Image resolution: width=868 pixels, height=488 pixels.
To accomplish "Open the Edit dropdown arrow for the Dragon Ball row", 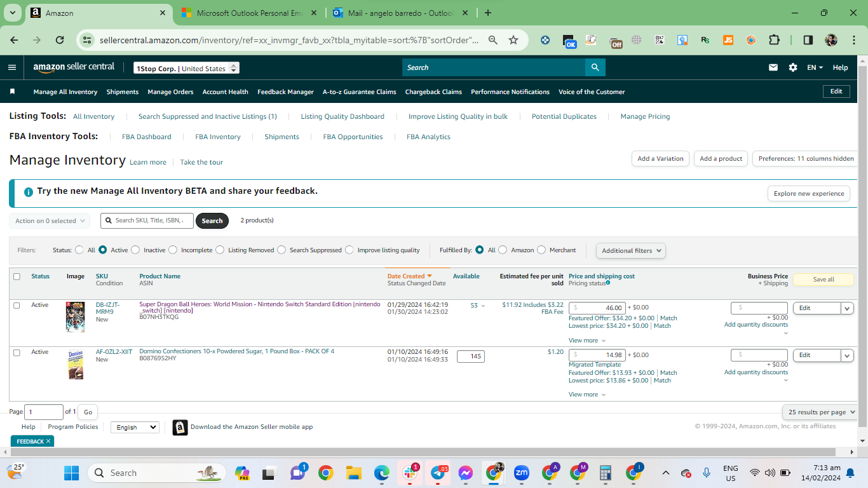I will [847, 308].
